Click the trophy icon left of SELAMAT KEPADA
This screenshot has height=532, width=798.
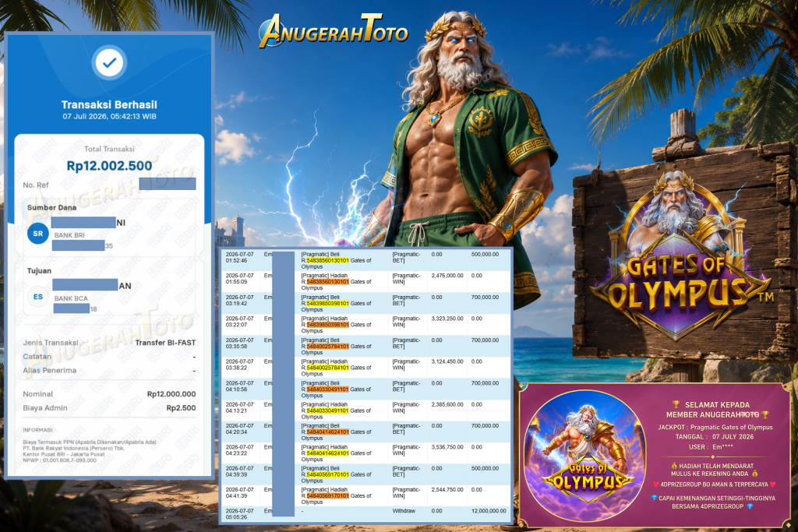pos(676,404)
